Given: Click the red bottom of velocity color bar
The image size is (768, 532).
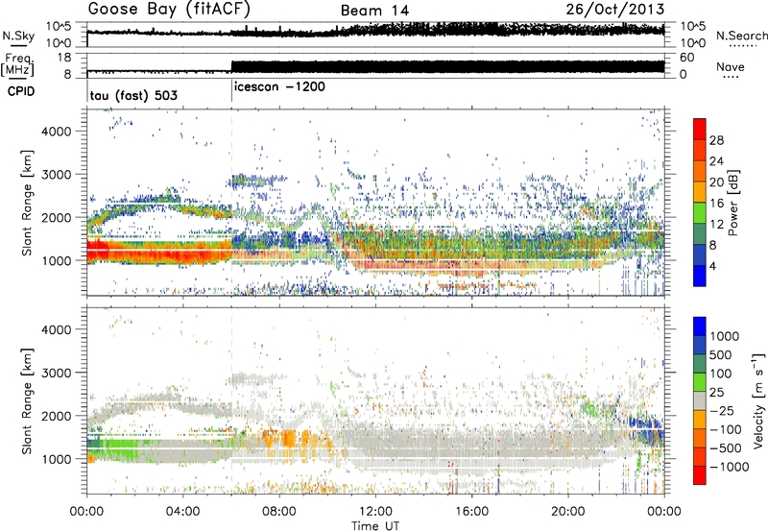Looking at the screenshot, I should click(700, 475).
